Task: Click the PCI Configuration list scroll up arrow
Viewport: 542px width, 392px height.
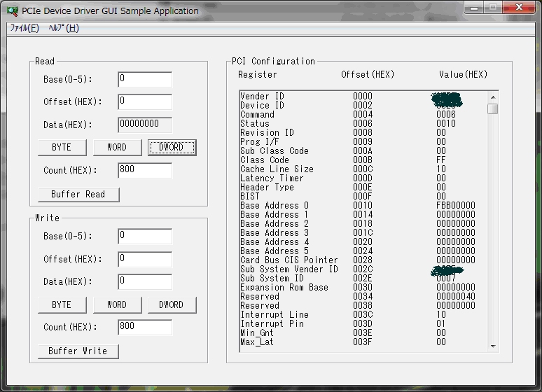Action: 493,97
